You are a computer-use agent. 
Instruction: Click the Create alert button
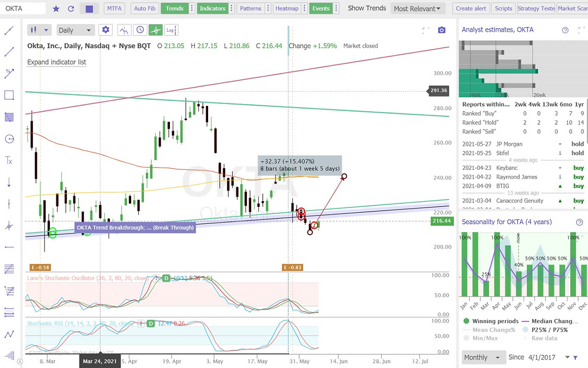(x=471, y=8)
